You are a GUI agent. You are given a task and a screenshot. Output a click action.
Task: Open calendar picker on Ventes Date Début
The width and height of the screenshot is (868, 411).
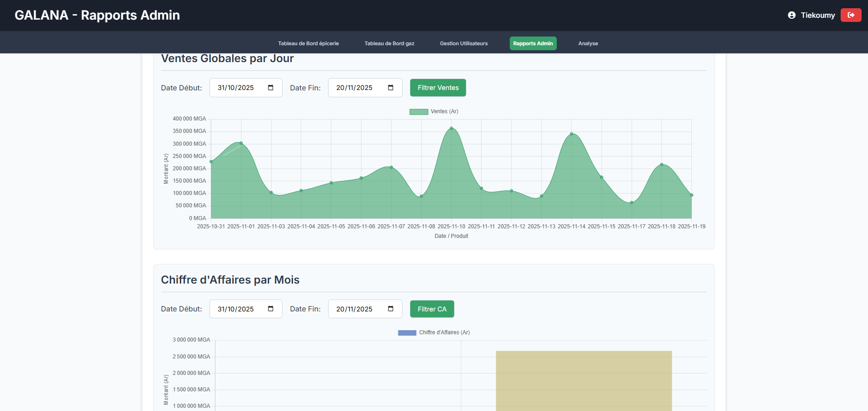pos(271,88)
